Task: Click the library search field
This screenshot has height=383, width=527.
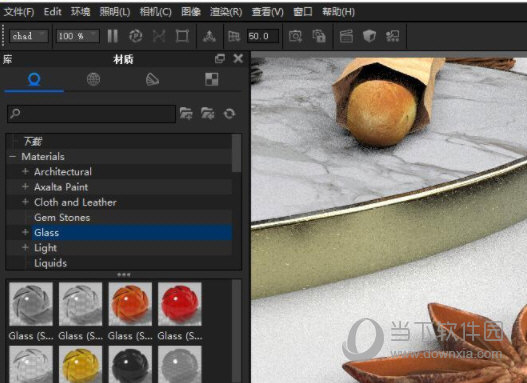Action: [91, 114]
